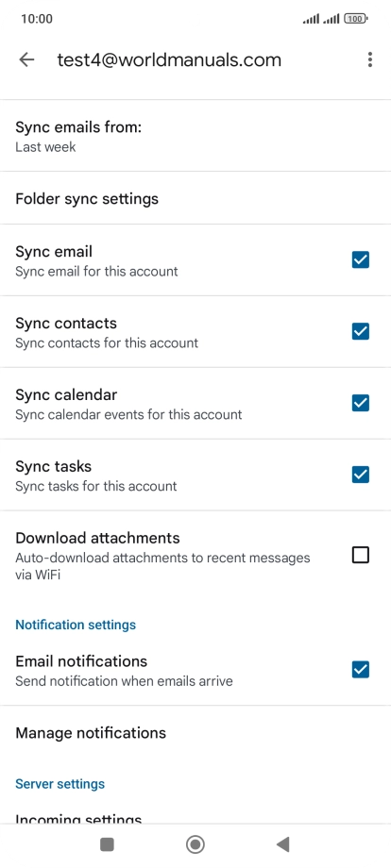This screenshot has width=391, height=868.
Task: Tap the test4@worldmanuals.com account title
Action: coord(169,59)
